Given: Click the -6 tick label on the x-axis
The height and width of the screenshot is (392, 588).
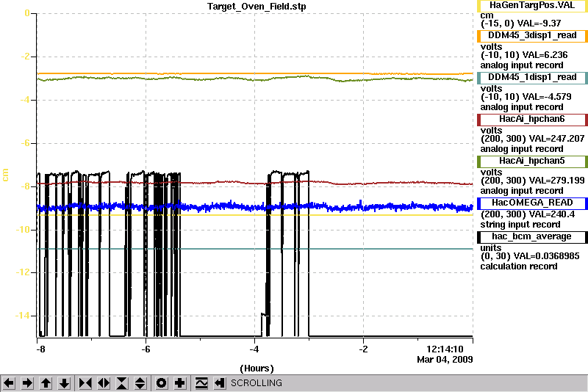Looking at the screenshot, I should (146, 349).
